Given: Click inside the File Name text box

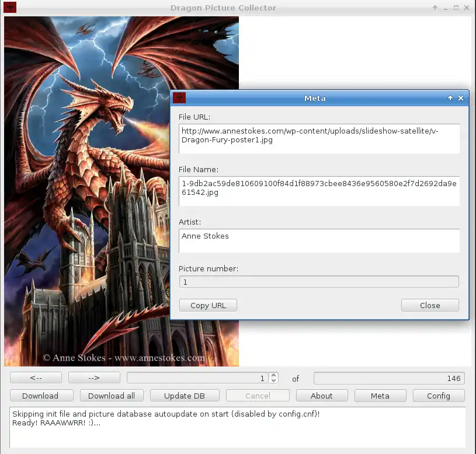Looking at the screenshot, I should (319, 191).
